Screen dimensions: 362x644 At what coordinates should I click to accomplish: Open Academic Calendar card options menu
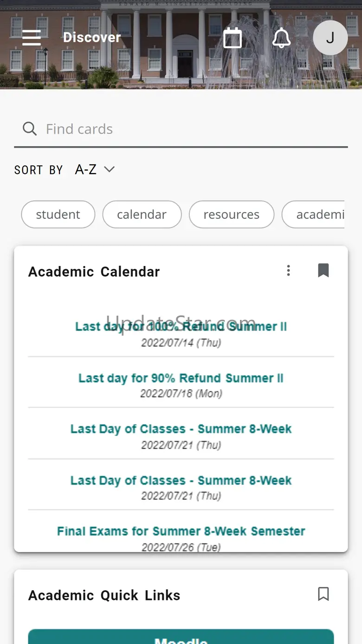pyautogui.click(x=289, y=271)
